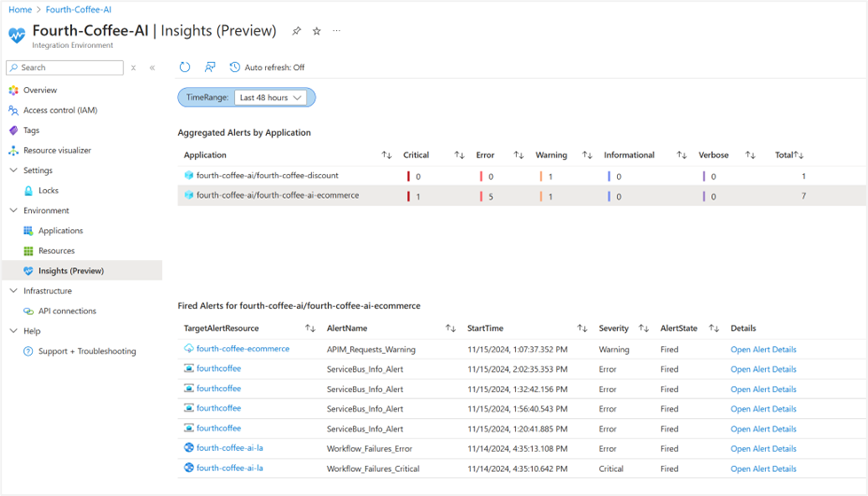
Task: Sort by Verbose column arrows
Action: (x=750, y=155)
